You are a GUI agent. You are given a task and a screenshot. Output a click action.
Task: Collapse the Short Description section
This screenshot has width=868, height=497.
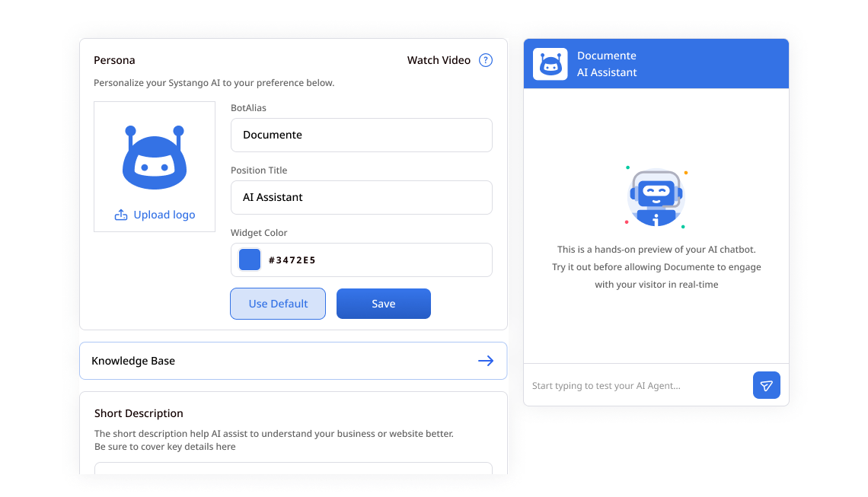click(138, 413)
